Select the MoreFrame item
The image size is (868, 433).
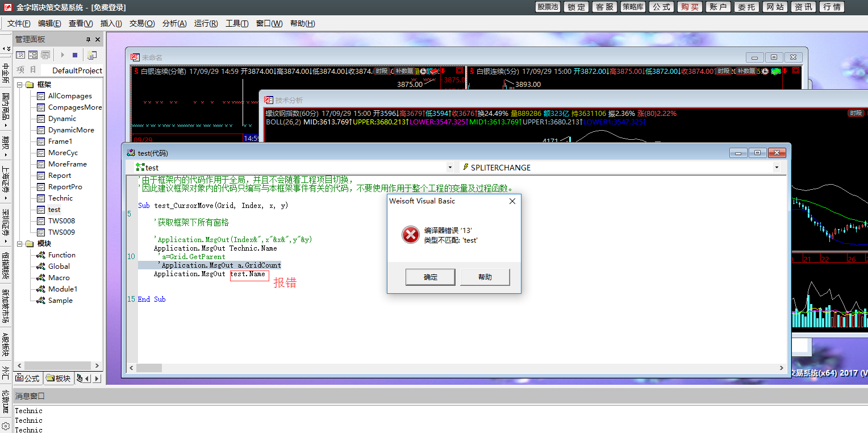[68, 164]
